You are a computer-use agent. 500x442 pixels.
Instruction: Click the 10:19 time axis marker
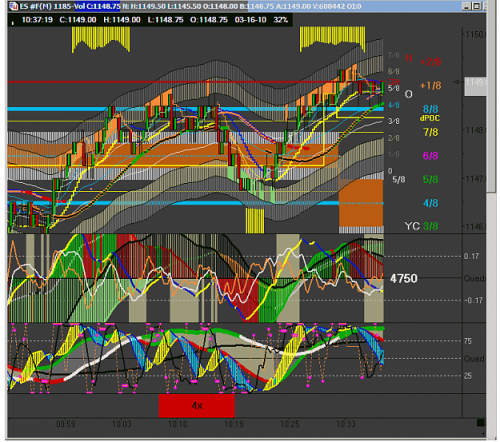[x=234, y=424]
